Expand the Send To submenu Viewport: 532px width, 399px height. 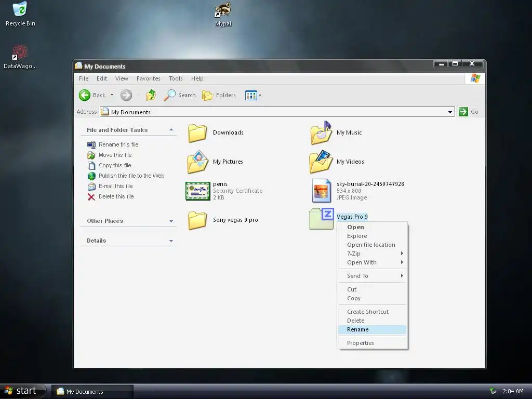tap(402, 276)
